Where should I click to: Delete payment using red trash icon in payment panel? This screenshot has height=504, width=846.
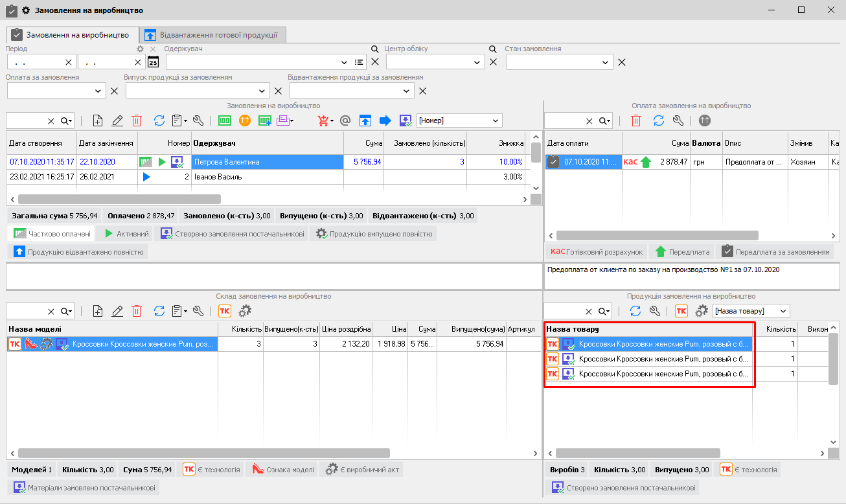tap(637, 120)
